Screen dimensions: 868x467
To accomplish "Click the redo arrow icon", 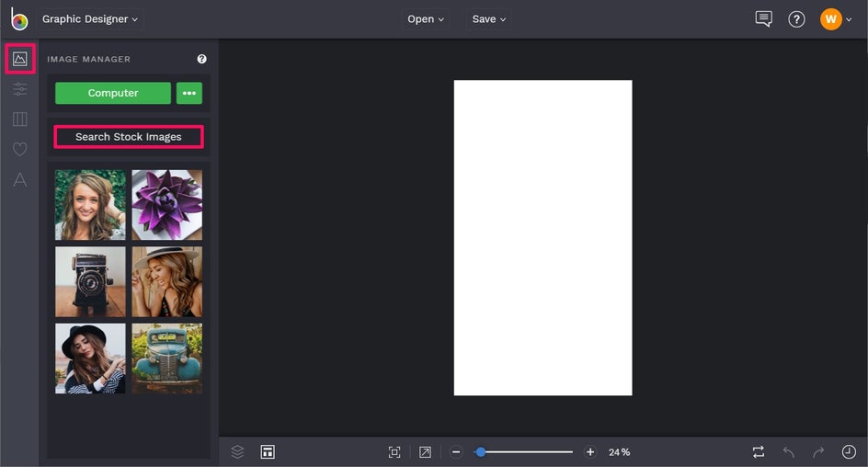I will (818, 452).
